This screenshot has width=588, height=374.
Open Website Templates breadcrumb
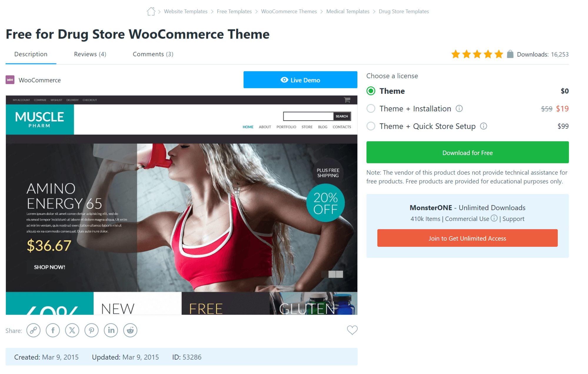186,11
